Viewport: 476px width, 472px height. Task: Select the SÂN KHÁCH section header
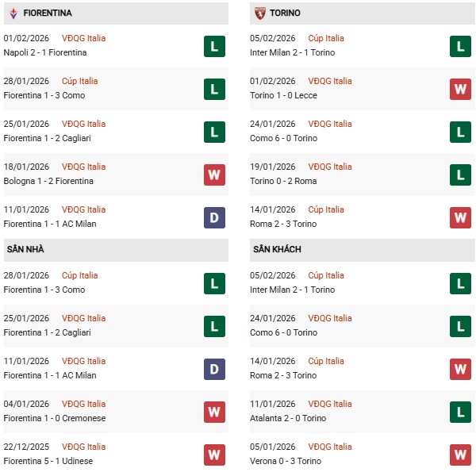(x=277, y=250)
